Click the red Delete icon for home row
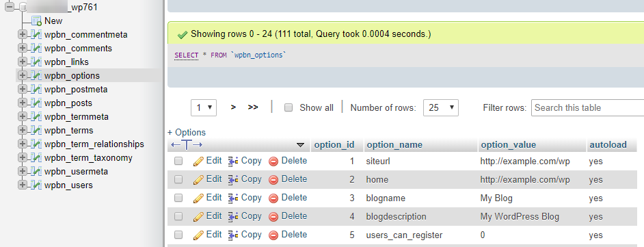The image size is (644, 247). [273, 179]
